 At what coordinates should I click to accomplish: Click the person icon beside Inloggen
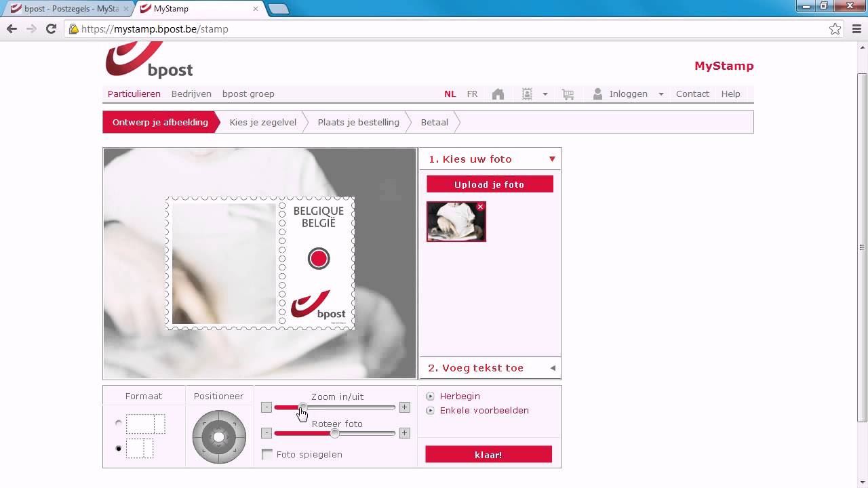point(597,94)
